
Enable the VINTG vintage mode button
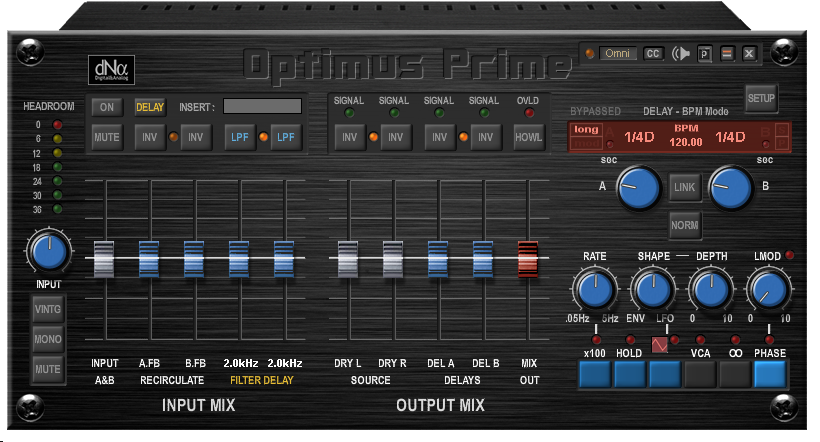click(x=48, y=309)
